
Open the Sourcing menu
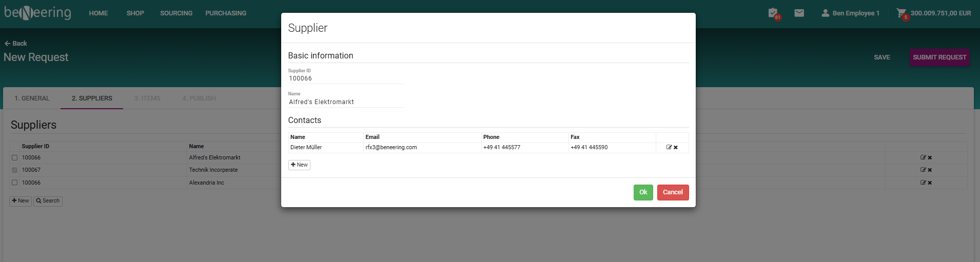pos(176,13)
